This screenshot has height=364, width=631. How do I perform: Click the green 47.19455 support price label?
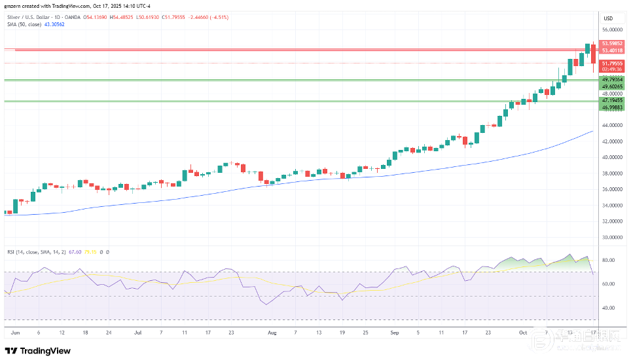click(612, 100)
